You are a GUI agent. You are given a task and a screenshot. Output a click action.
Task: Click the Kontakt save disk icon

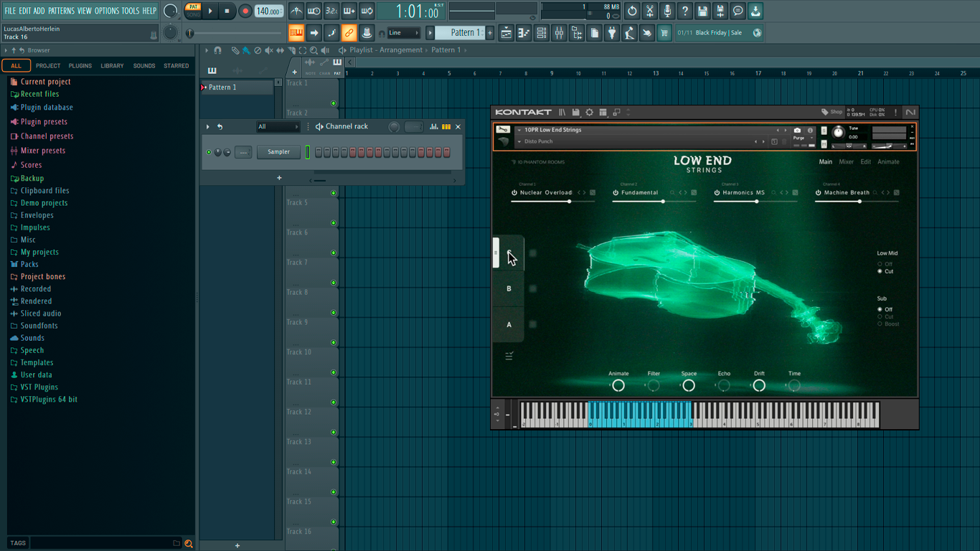tap(575, 113)
